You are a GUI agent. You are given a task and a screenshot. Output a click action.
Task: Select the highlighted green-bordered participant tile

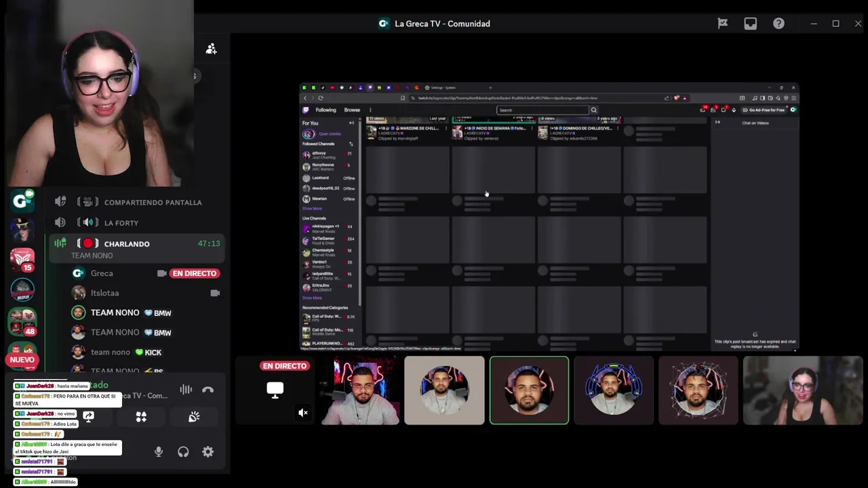pos(529,390)
